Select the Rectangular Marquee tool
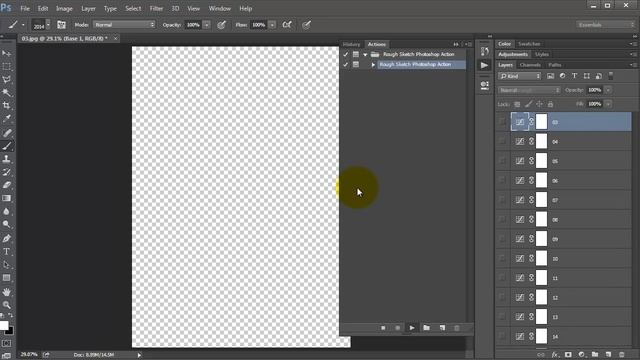This screenshot has width=640, height=360. (x=7, y=67)
